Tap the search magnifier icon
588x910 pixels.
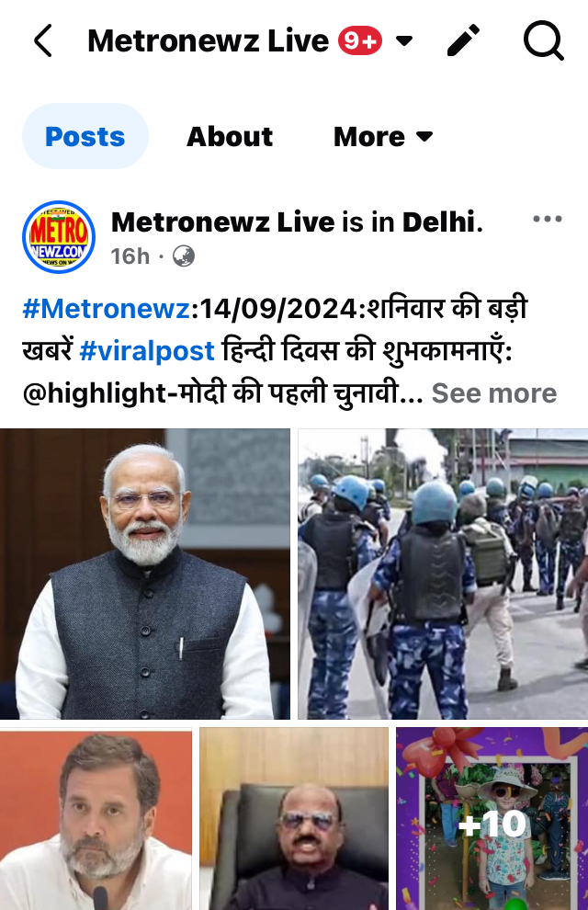543,40
